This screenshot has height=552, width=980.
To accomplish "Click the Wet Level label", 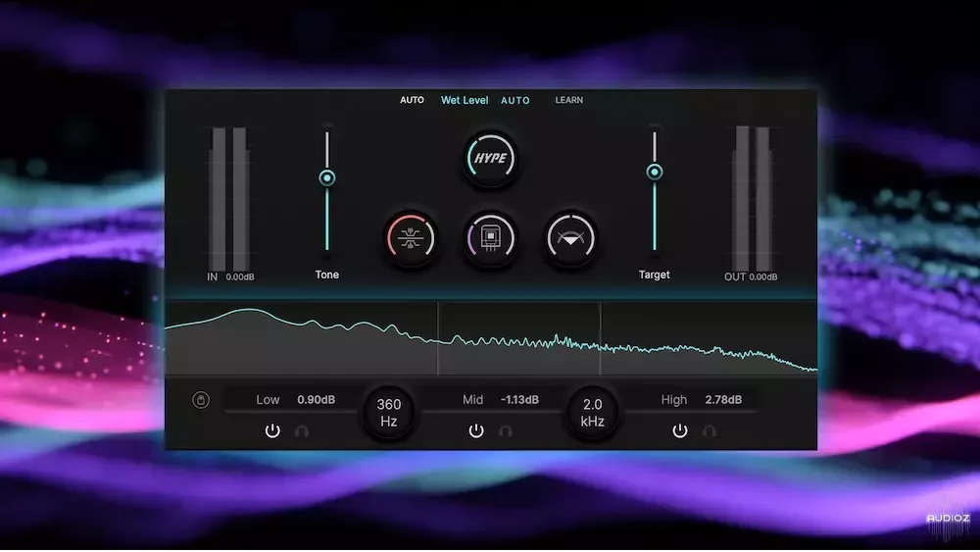I will pos(465,100).
